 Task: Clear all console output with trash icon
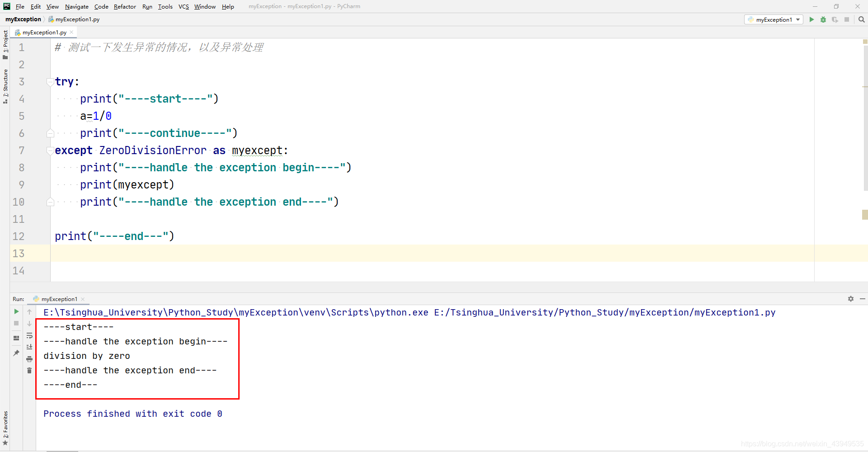[x=29, y=371]
